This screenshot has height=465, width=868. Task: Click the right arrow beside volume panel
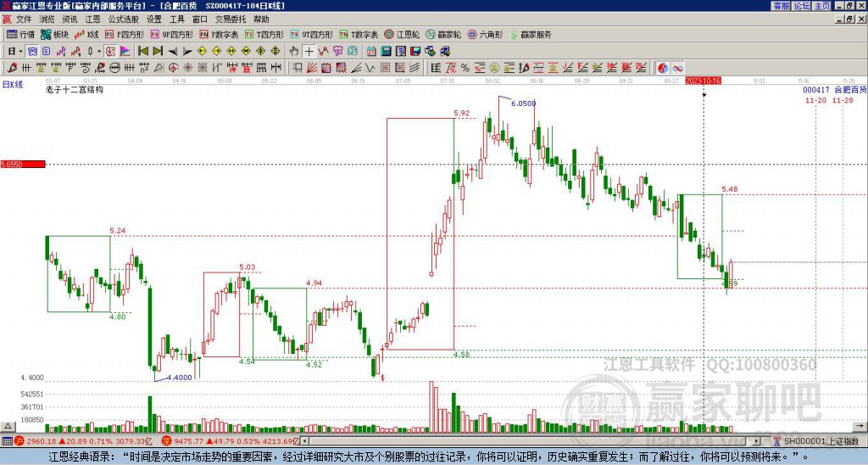point(860,426)
